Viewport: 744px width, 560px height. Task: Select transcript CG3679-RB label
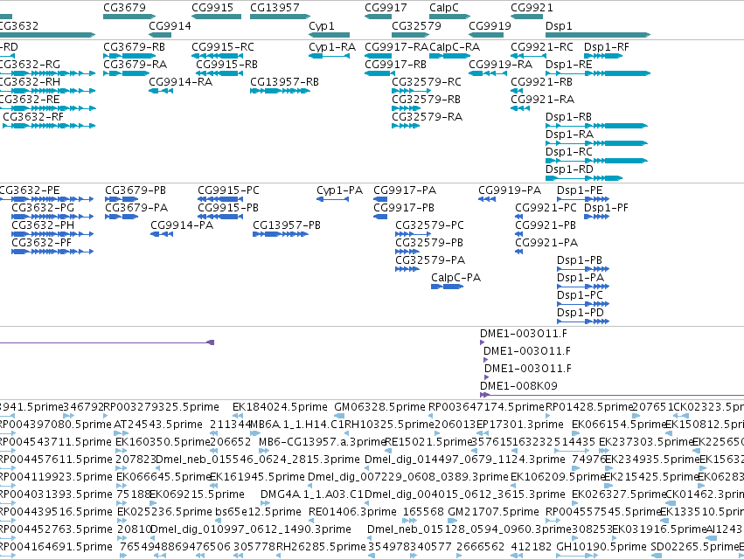point(135,47)
